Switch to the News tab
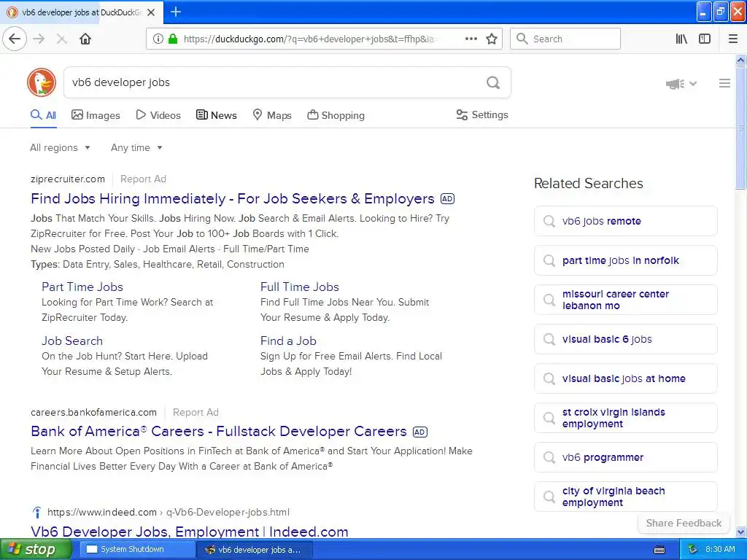Image resolution: width=747 pixels, height=560 pixels. 216,115
